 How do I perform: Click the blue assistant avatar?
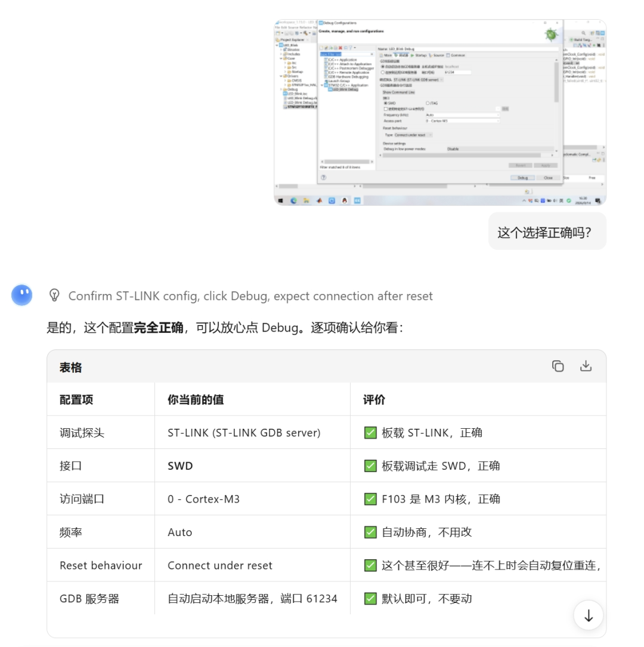click(22, 295)
